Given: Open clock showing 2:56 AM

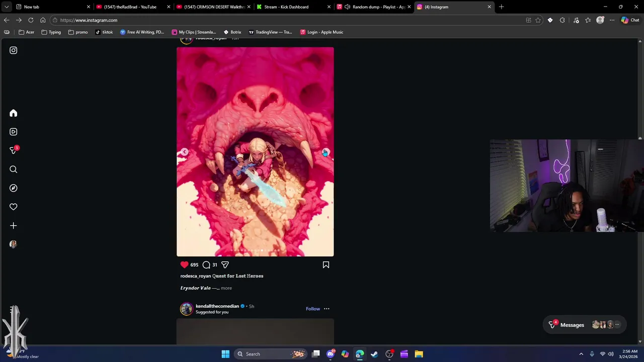Looking at the screenshot, I should [x=629, y=354].
